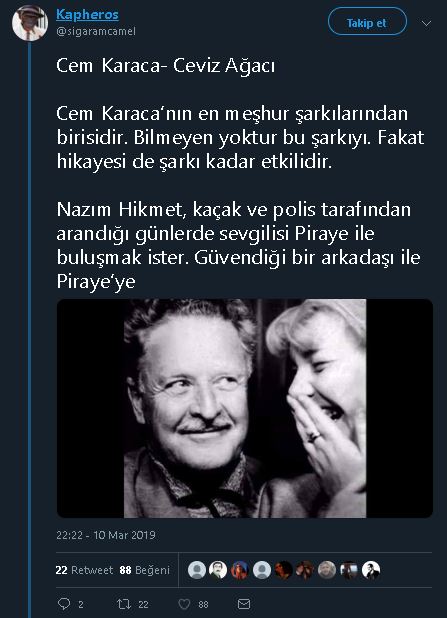The image size is (447, 618).
Task: Open the @sigaramcamel handle
Action: click(x=96, y=31)
